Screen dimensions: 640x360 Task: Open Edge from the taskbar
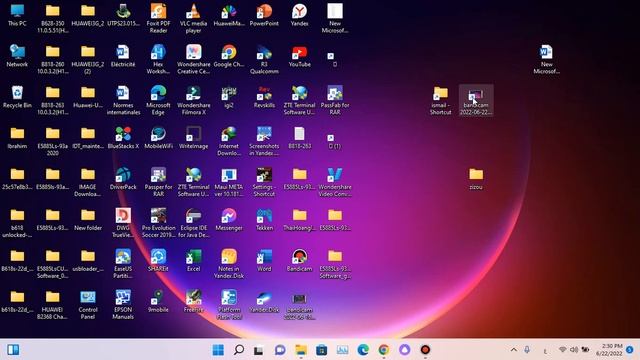tap(363, 350)
